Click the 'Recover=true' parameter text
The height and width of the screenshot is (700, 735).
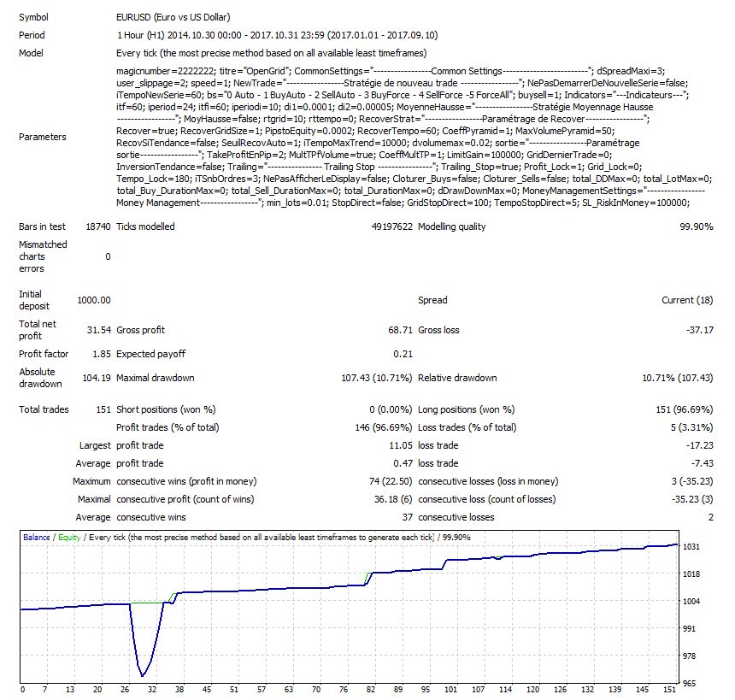pyautogui.click(x=146, y=131)
